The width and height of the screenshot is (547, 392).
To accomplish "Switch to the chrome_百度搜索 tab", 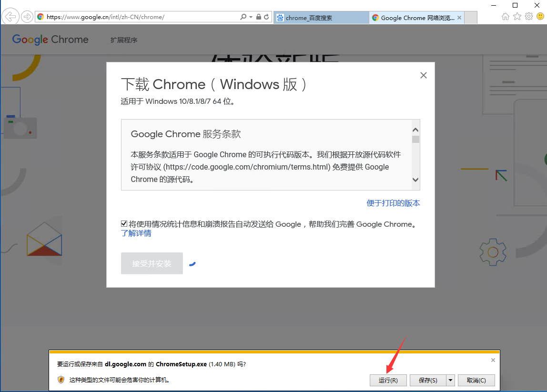I will coord(321,18).
